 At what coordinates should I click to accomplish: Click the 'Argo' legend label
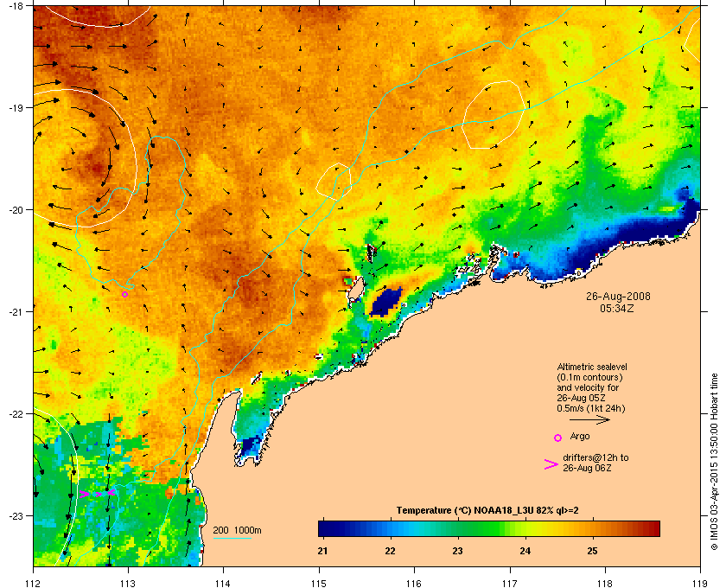click(580, 436)
